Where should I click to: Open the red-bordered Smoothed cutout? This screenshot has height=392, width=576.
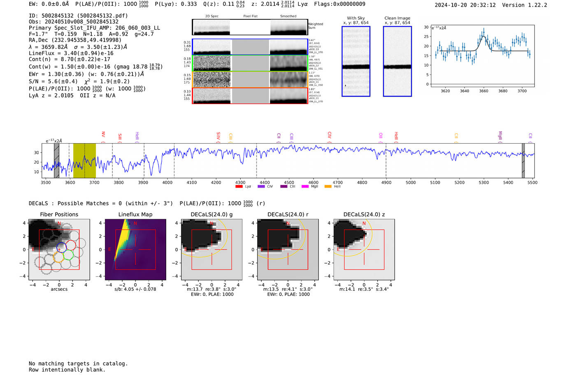288,95
